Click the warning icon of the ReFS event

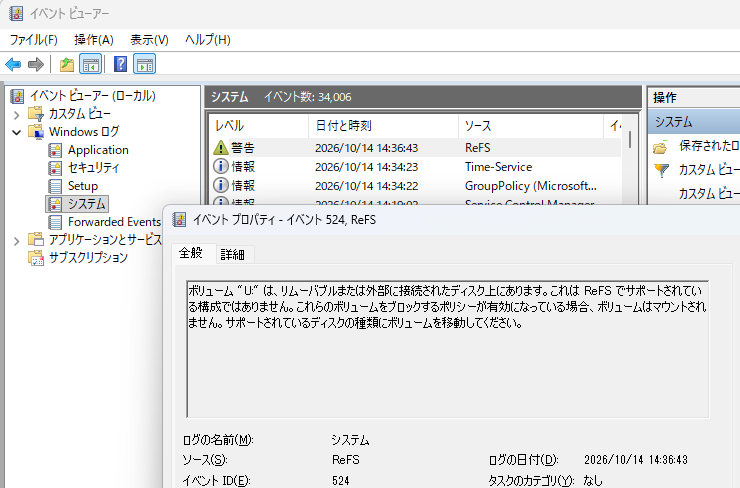pyautogui.click(x=220, y=148)
